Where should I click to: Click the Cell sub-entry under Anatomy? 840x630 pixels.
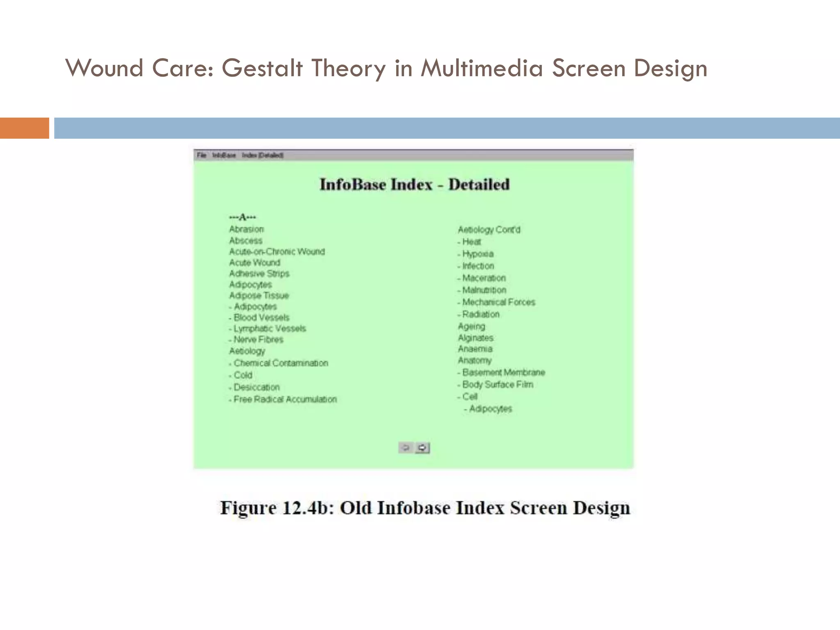tap(468, 397)
